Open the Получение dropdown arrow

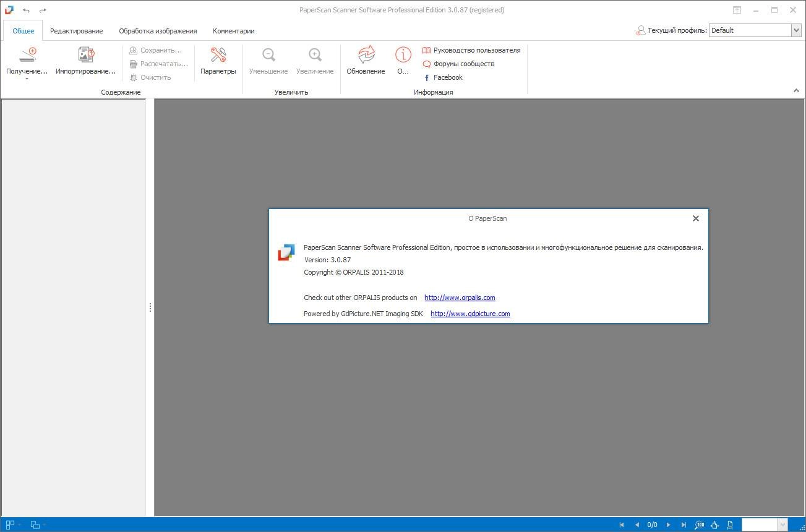pyautogui.click(x=27, y=79)
